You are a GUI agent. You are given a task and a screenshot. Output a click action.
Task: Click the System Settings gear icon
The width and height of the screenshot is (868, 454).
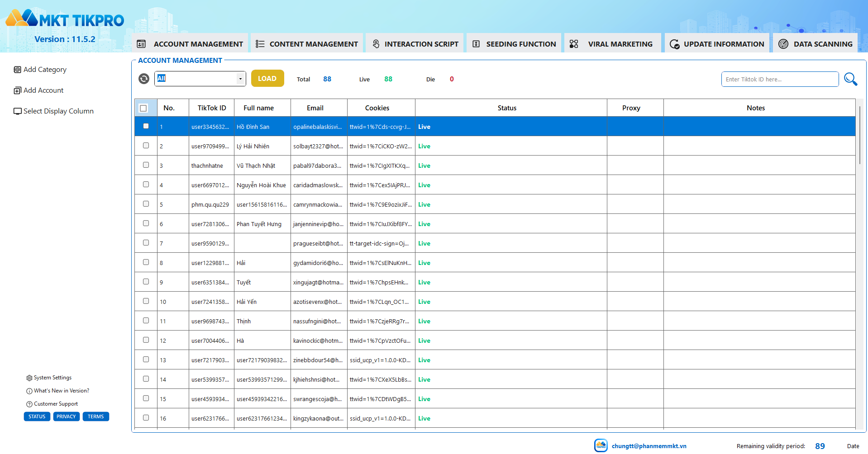coord(29,378)
